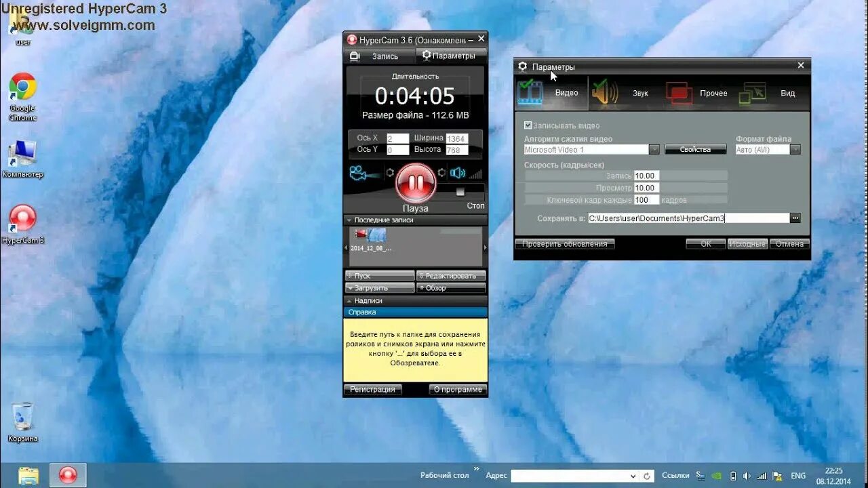The height and width of the screenshot is (488, 868).
Task: Click the audio level bars indicator
Action: (x=475, y=174)
